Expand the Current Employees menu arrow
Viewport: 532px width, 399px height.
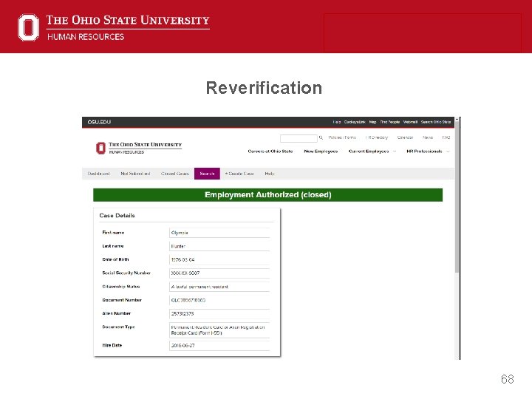[x=395, y=151]
